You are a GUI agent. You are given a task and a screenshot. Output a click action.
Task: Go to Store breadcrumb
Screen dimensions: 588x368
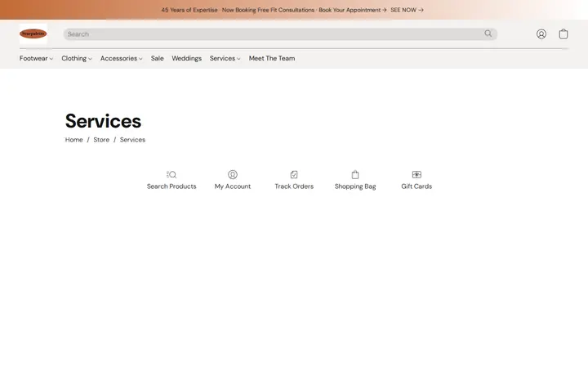101,140
